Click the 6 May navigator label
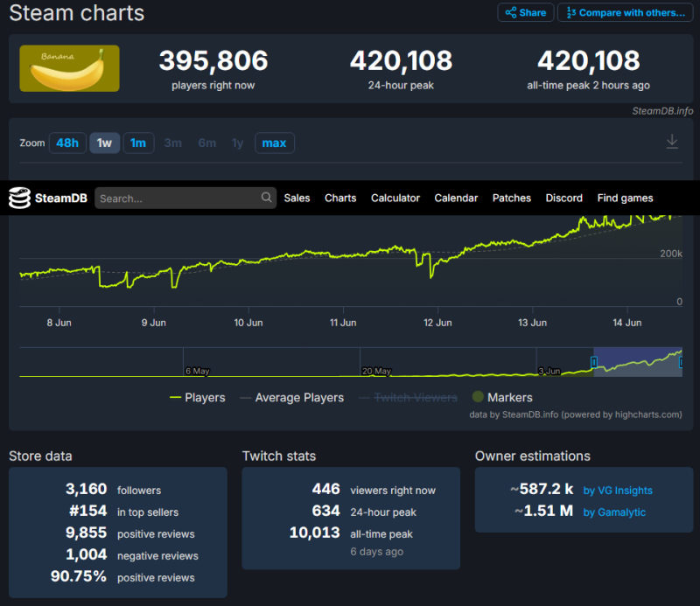 (x=198, y=371)
